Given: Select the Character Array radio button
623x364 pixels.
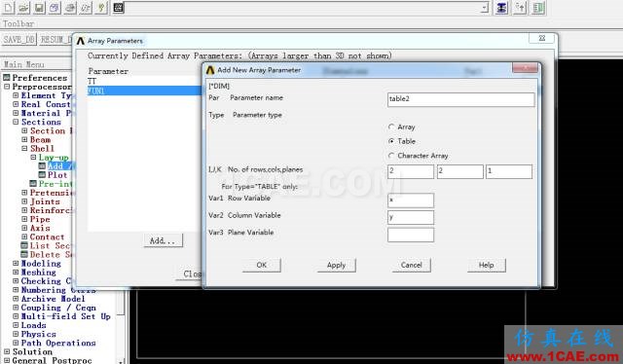Looking at the screenshot, I should pyautogui.click(x=391, y=156).
